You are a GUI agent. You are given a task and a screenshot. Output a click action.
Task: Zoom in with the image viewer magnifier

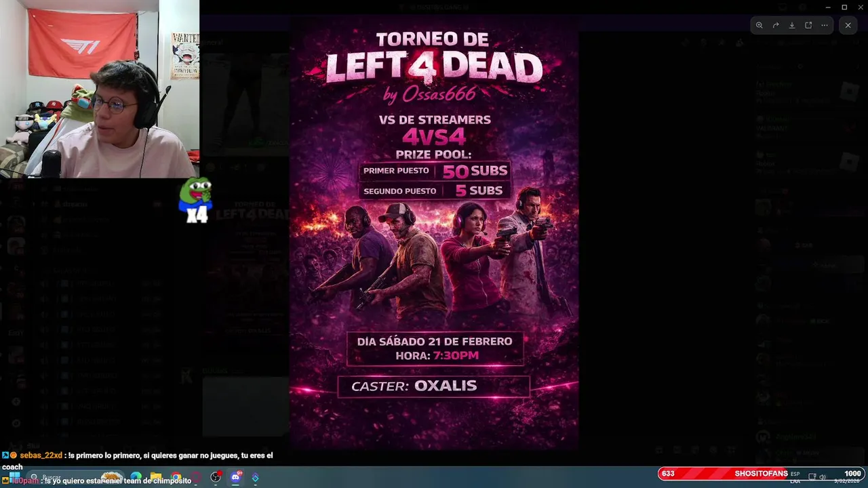[759, 25]
